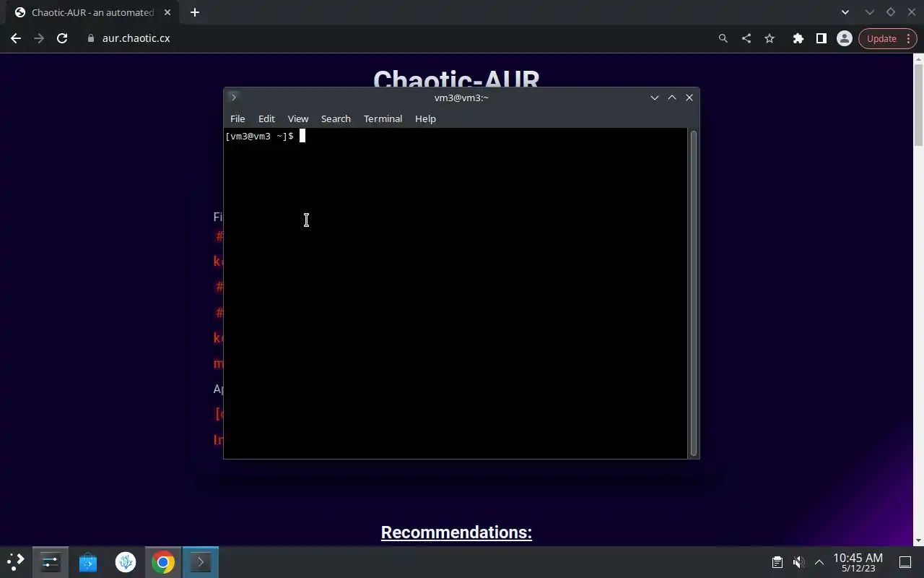
Task: Open the Chrome extensions puzzle icon
Action: pos(798,38)
